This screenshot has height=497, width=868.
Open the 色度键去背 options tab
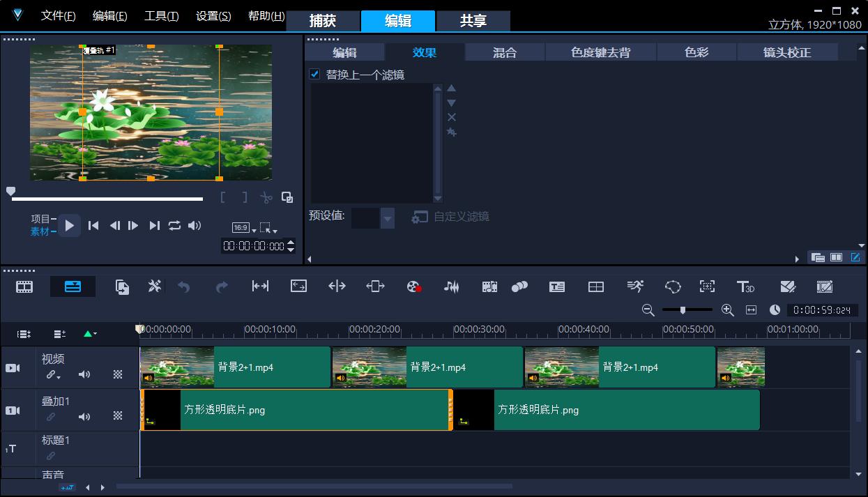tap(600, 52)
